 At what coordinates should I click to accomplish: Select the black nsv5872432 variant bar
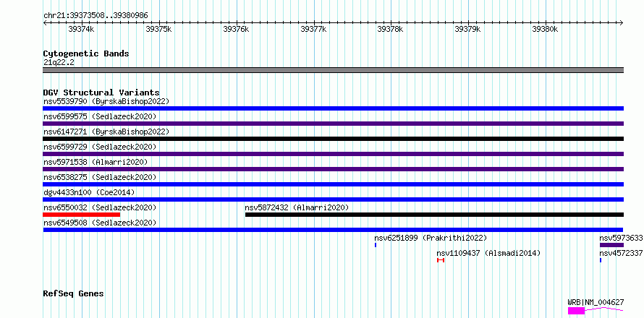(434, 215)
